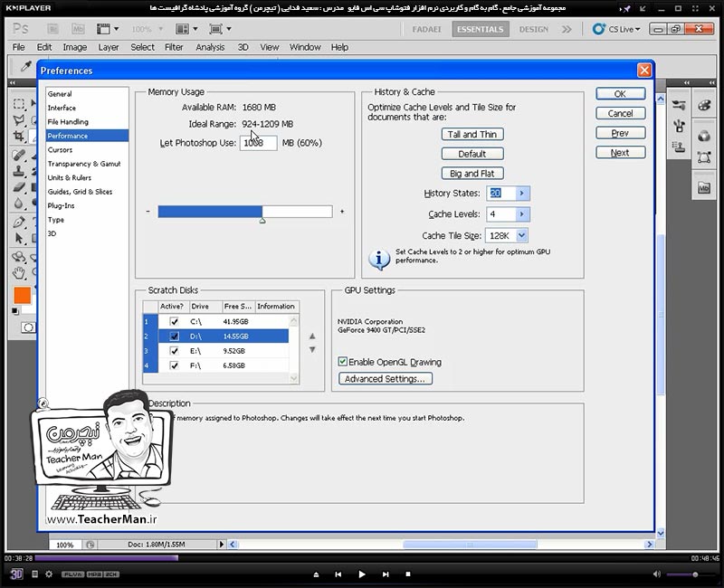Toggle scratch disk D:\ active checkbox
The image size is (724, 588).
[x=174, y=337]
